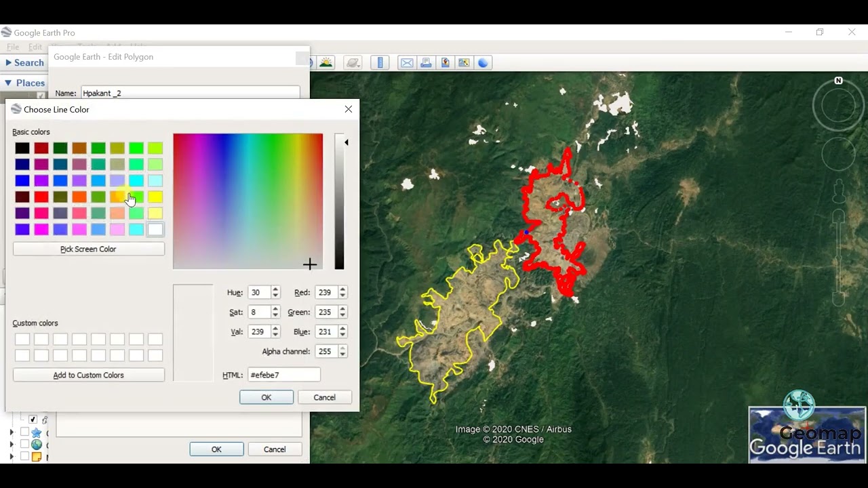Image resolution: width=868 pixels, height=488 pixels.
Task: Cancel the Choose Line Color dialog
Action: point(324,397)
